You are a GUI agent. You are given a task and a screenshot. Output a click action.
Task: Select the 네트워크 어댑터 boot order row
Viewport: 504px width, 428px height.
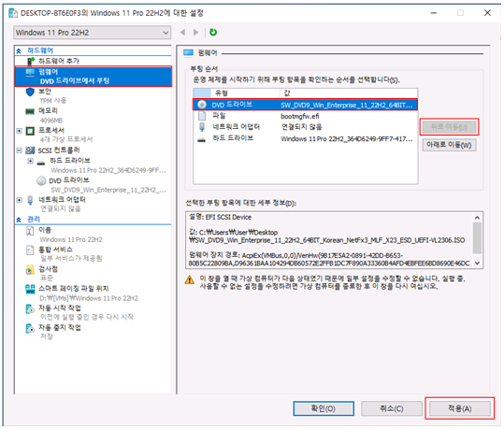306,127
